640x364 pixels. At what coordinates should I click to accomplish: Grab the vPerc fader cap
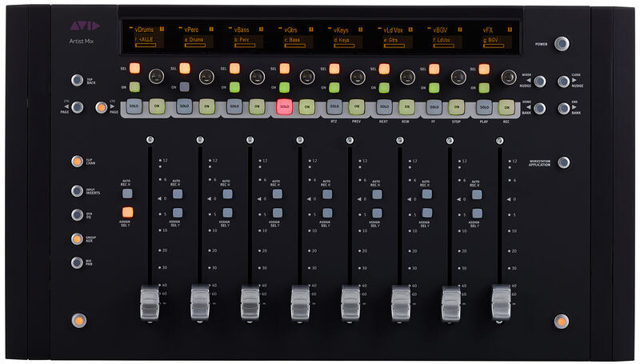[200, 302]
